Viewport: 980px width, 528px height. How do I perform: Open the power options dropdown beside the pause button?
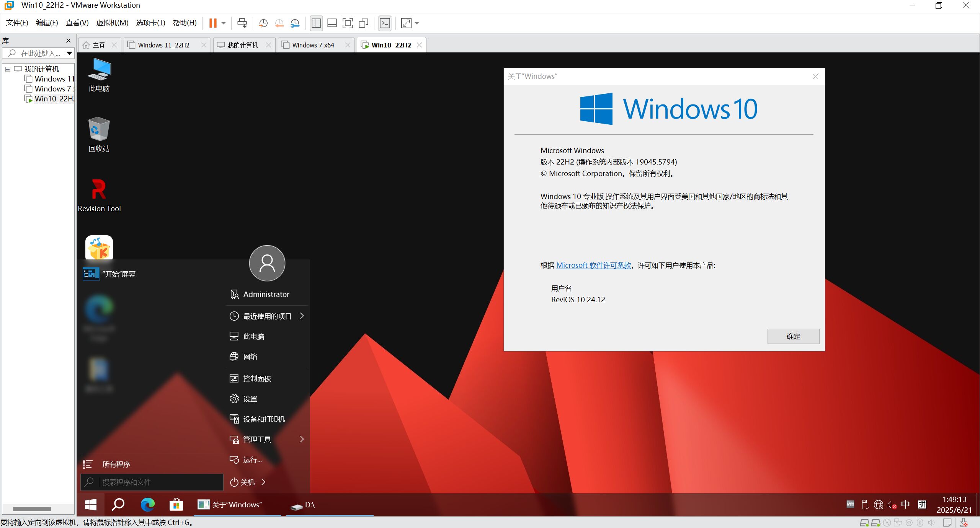224,23
